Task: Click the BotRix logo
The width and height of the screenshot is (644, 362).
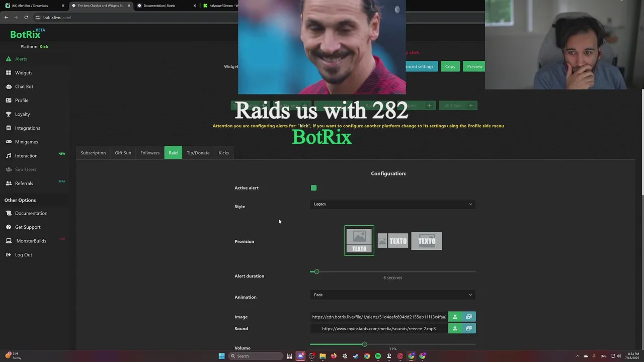Action: pos(25,35)
